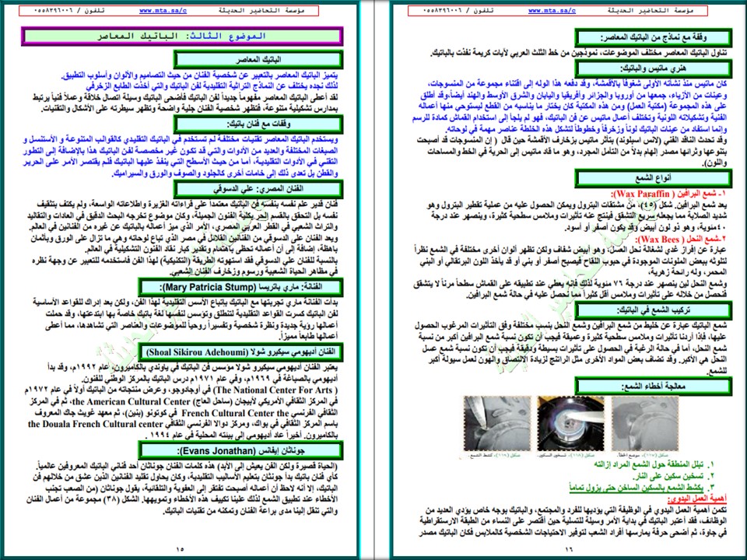Select the heading 'الفنان المصري: علي الدسوقي'
The width and height of the screenshot is (747, 560).
(x=258, y=188)
